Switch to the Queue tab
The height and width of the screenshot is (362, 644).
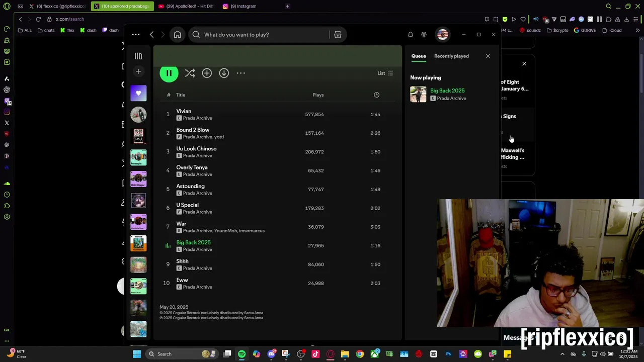click(419, 56)
